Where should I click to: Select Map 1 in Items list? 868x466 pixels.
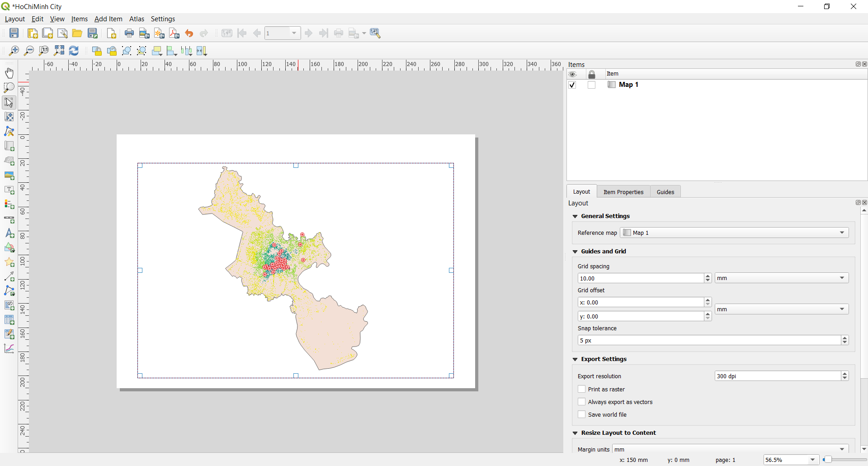pos(628,85)
